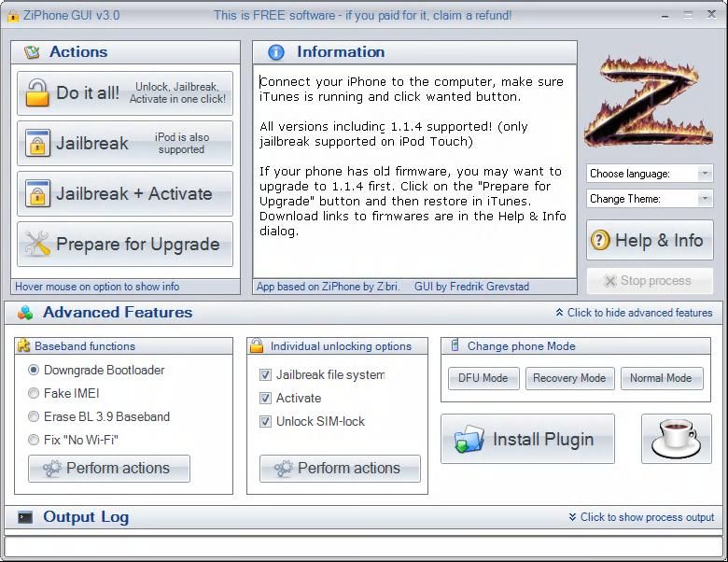This screenshot has height=562, width=728.
Task: Run Jailbreak + Activate
Action: pos(125,193)
